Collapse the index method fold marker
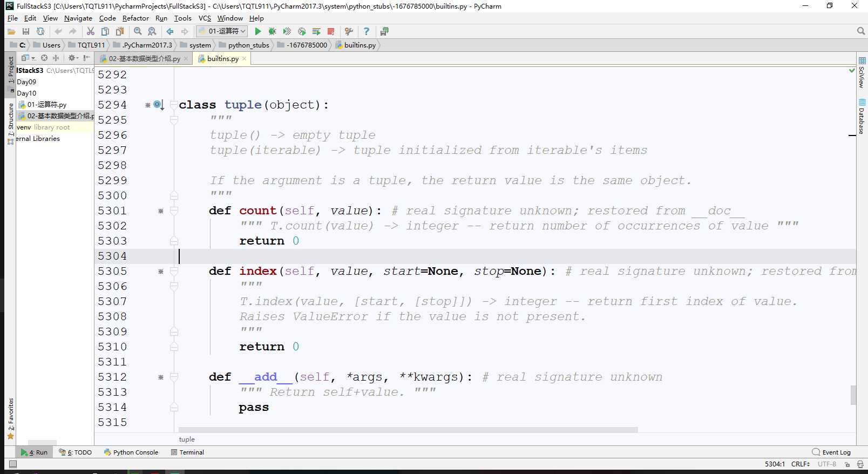The width and height of the screenshot is (868, 474). (x=174, y=271)
